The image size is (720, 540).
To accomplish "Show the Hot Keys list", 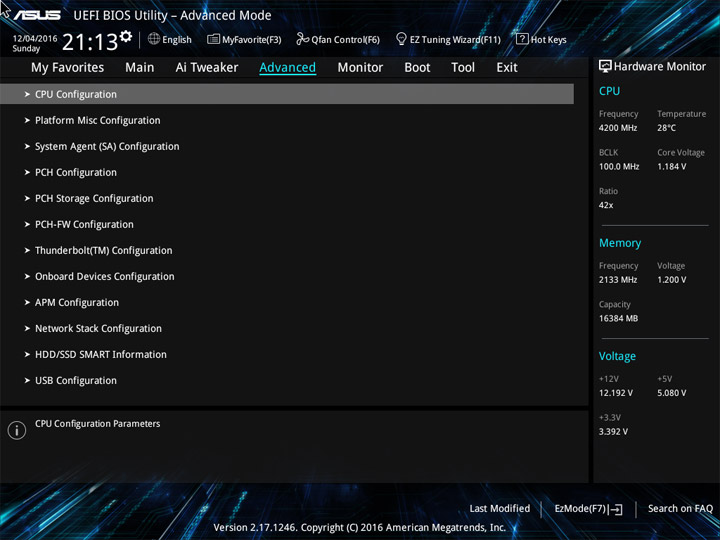I will click(x=541, y=39).
